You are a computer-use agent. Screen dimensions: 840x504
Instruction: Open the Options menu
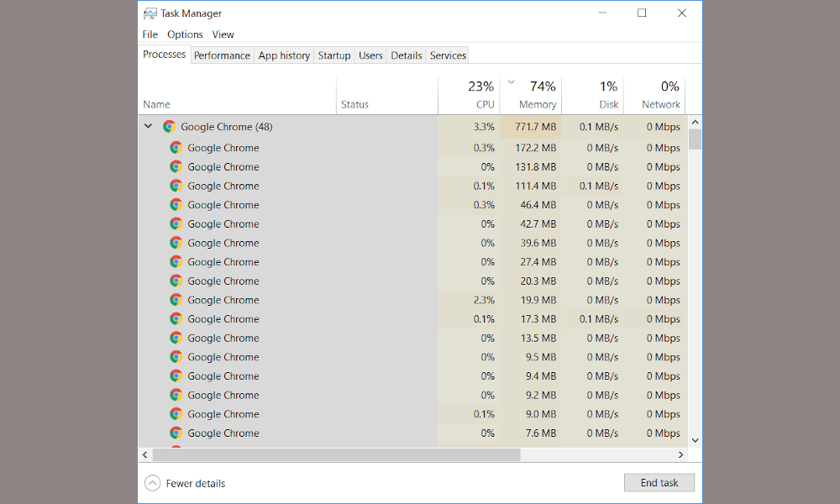click(x=185, y=34)
